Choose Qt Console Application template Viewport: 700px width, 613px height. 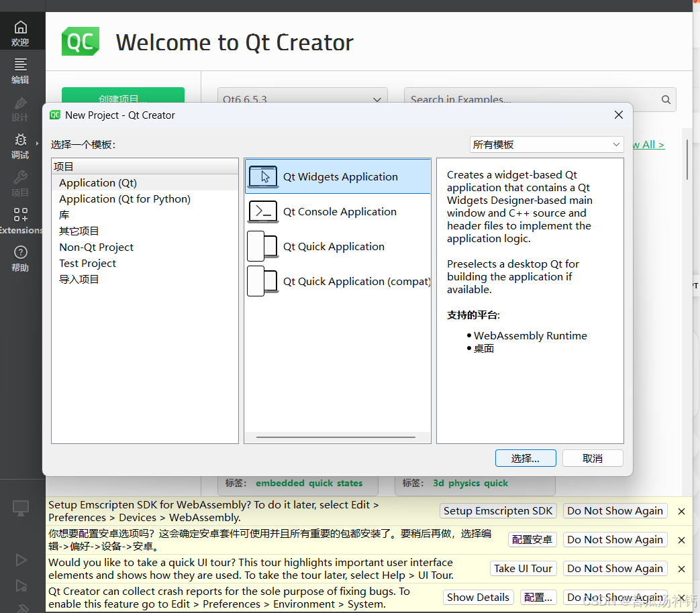338,211
